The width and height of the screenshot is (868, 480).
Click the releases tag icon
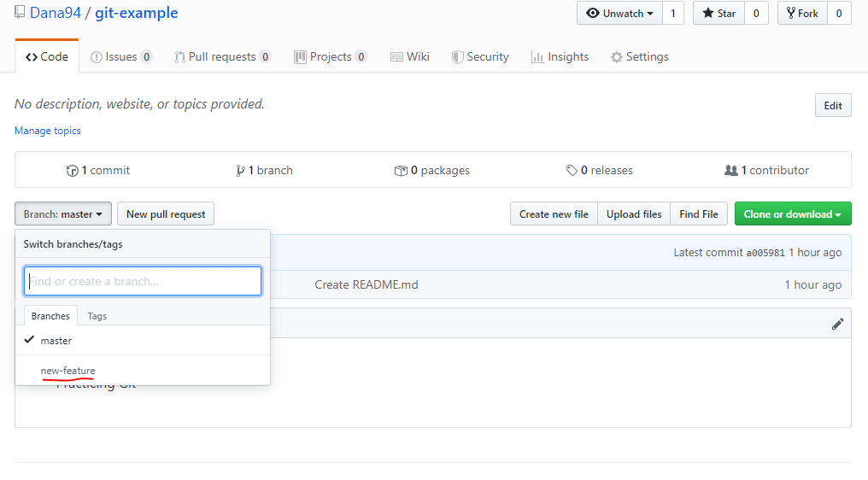click(x=572, y=171)
